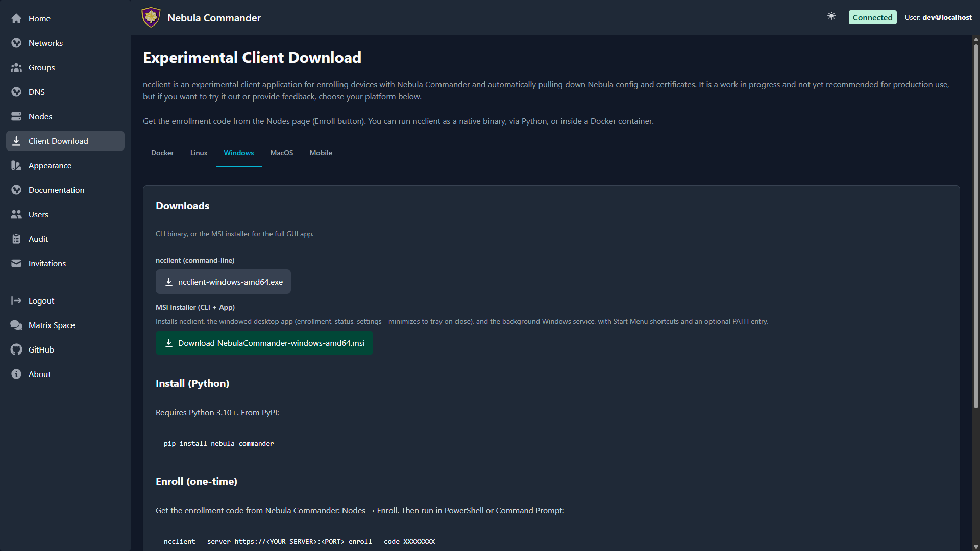Screen dimensions: 980x551
Task: Click the Matrix Space chat icon
Action: click(x=16, y=325)
